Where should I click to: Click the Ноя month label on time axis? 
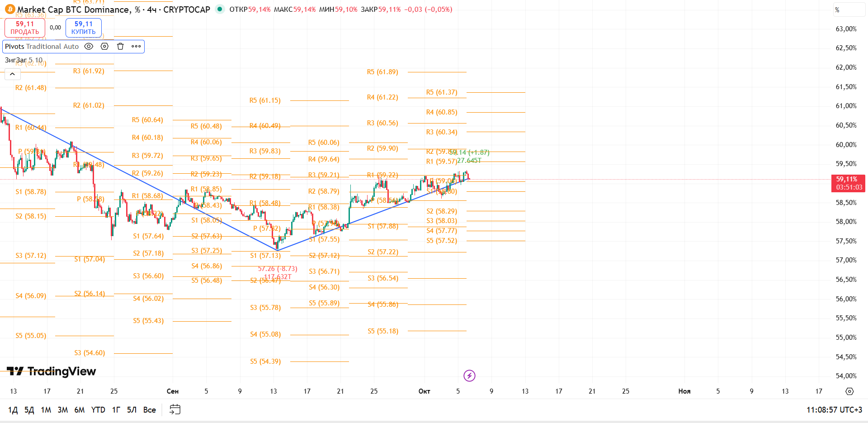point(684,391)
